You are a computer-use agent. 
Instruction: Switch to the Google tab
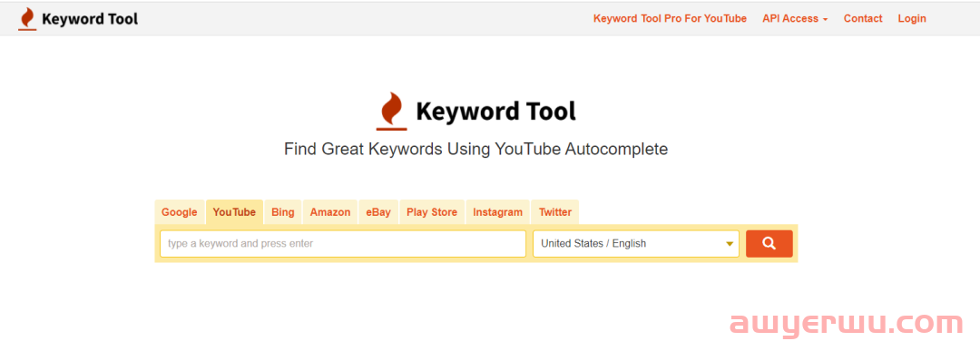tap(180, 212)
